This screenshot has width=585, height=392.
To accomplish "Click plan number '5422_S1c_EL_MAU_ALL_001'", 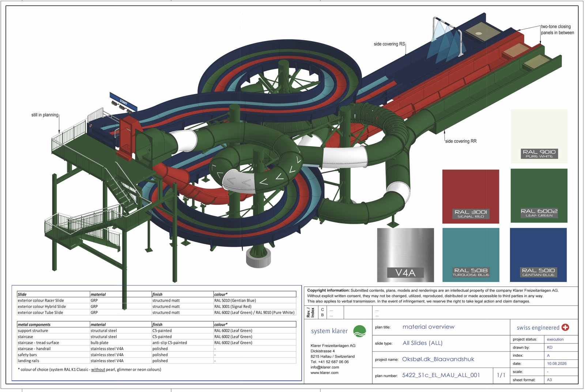I will point(441,375).
